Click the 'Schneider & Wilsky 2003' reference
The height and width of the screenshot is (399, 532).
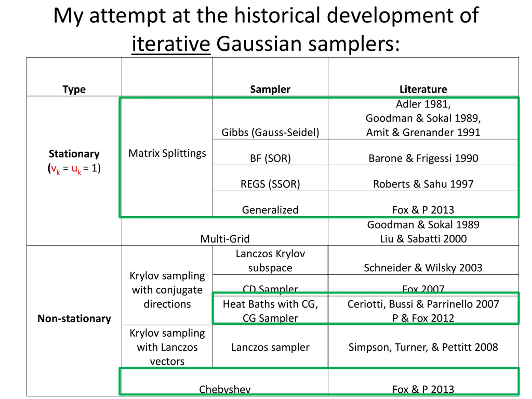(x=423, y=268)
